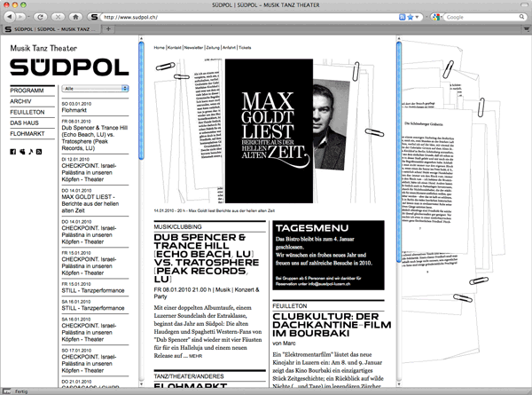Click the RSS feed icon in address bar
Screen dimensions: 532x395
(402, 17)
